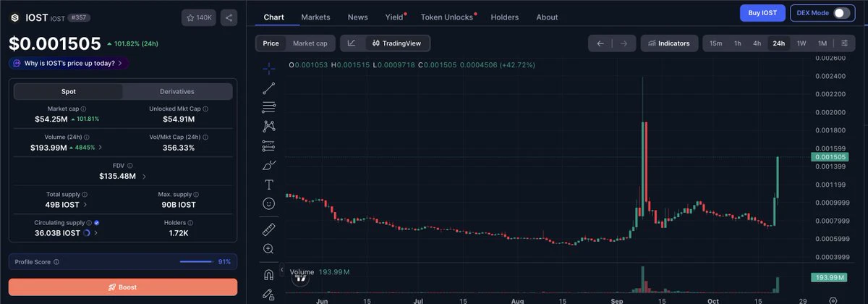
Task: Set chart interval to 1W
Action: click(x=801, y=43)
